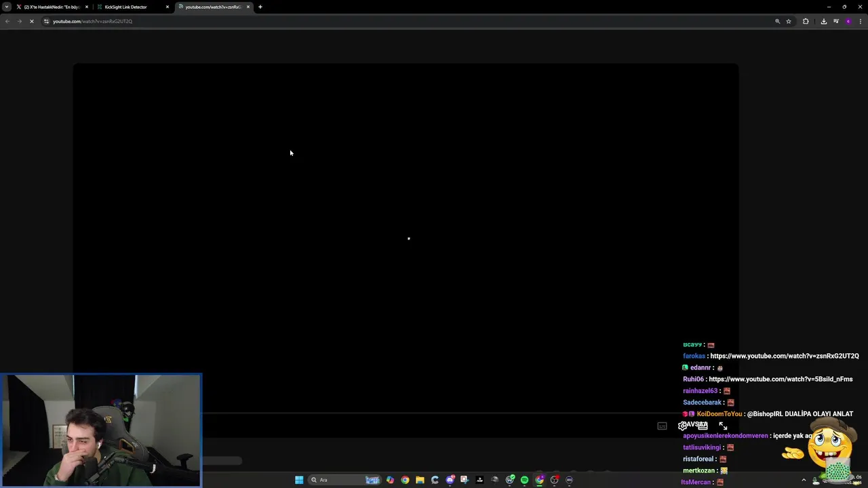Open the purple profile avatar
Viewport: 868px width, 488px height.
[x=848, y=21]
